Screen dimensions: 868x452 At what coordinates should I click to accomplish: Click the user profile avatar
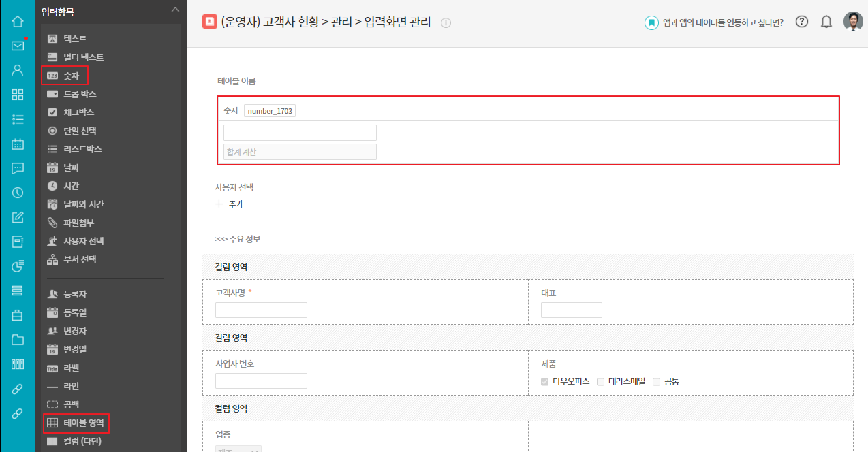(852, 22)
